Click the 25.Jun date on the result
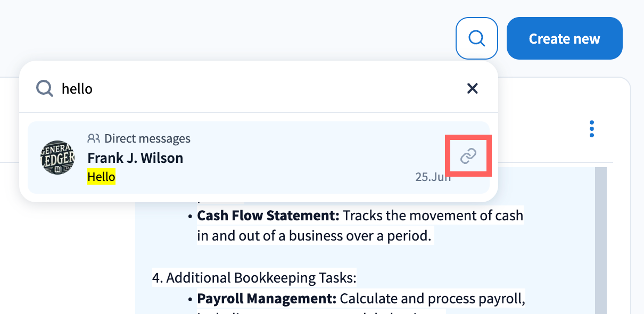 tap(433, 177)
